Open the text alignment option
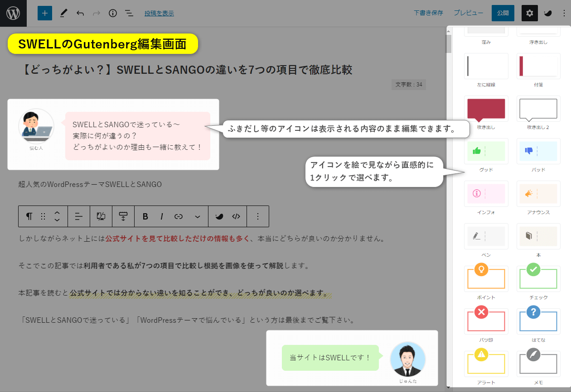This screenshot has width=571, height=392. 79,216
